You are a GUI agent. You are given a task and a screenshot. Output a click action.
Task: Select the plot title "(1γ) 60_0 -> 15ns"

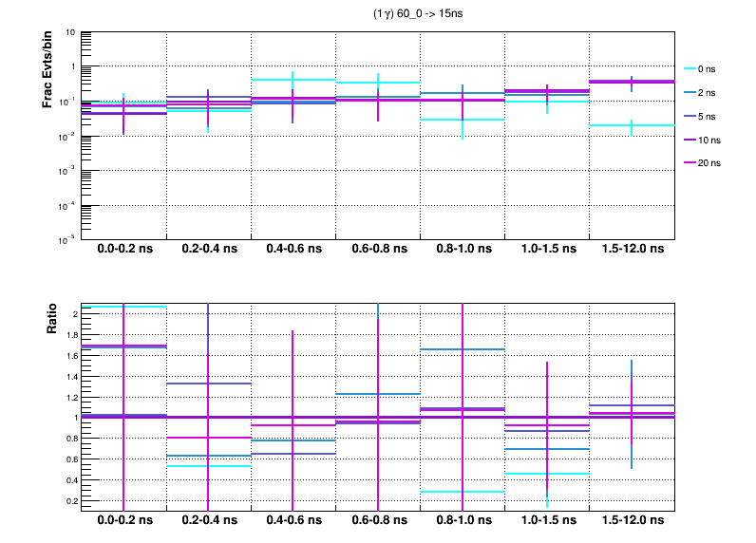(419, 14)
